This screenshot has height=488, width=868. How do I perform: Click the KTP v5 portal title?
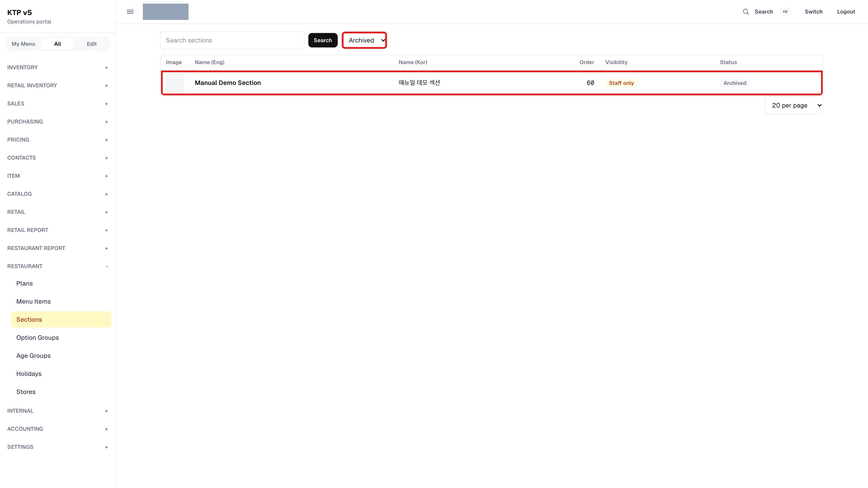click(x=20, y=12)
